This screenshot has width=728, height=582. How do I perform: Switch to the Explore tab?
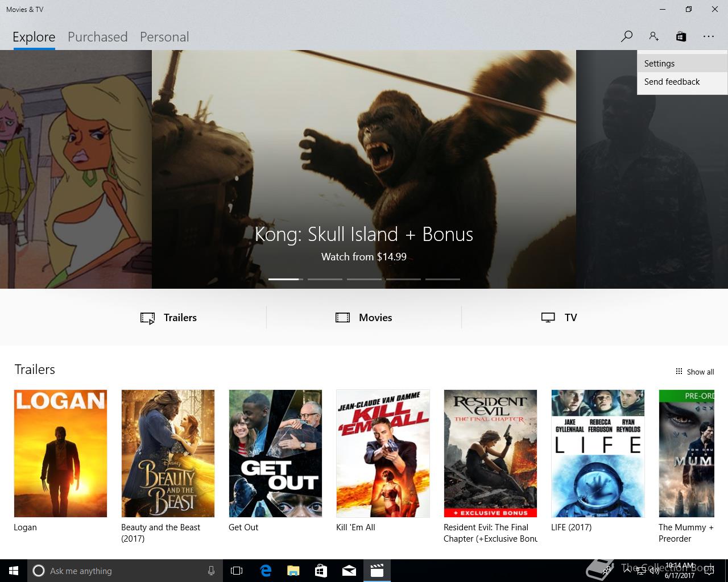click(x=34, y=37)
